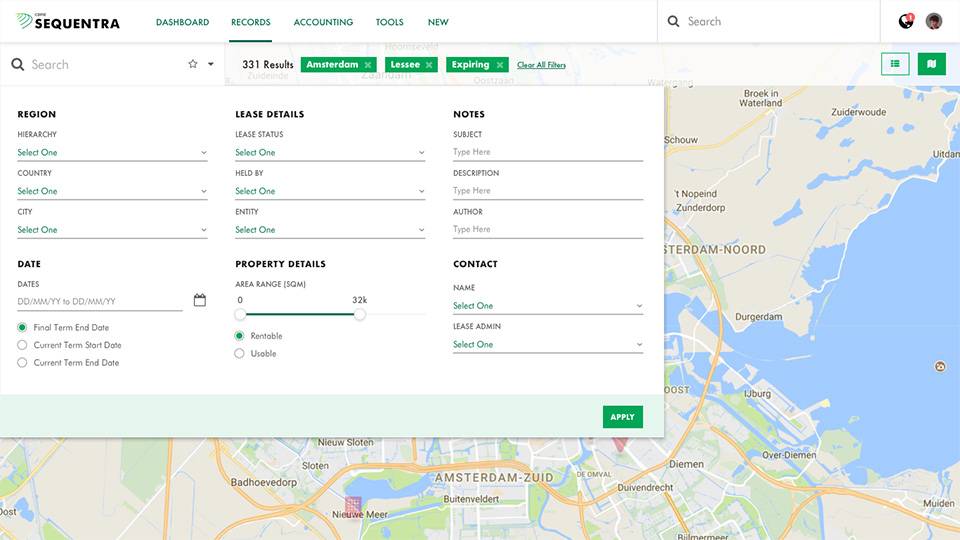Image resolution: width=960 pixels, height=540 pixels.
Task: Click the area range slider's 32k handle
Action: [x=359, y=314]
